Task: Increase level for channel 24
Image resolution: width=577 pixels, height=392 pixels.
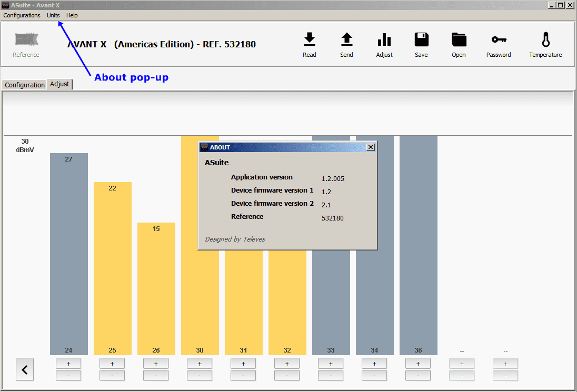Action: pyautogui.click(x=68, y=364)
